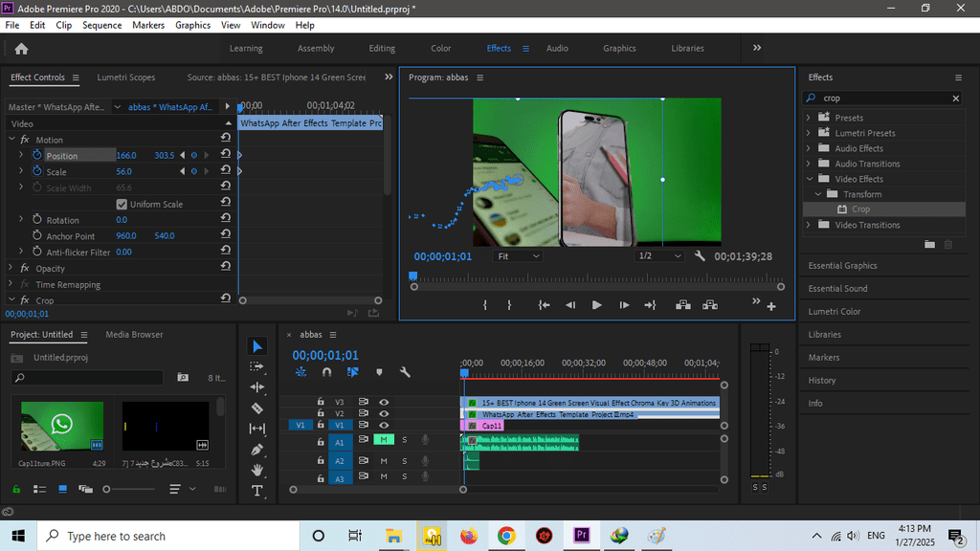This screenshot has height=551, width=980.
Task: Collapse the Video Effects folder
Action: 810,179
